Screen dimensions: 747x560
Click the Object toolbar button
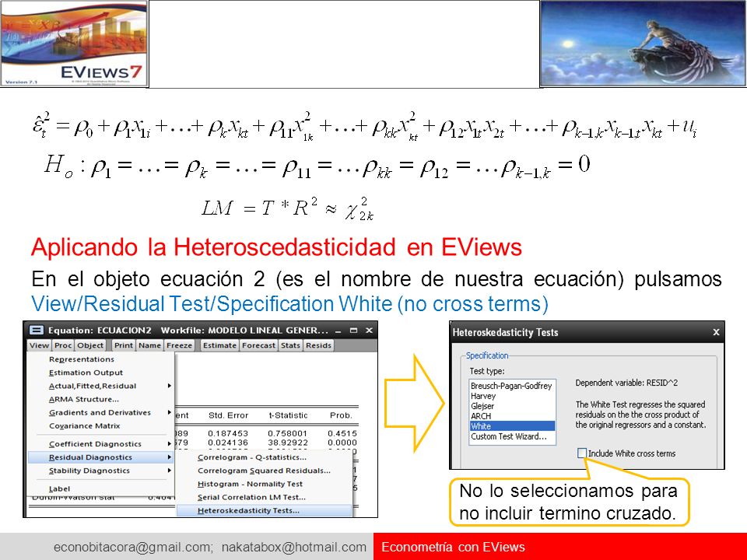coord(90,345)
